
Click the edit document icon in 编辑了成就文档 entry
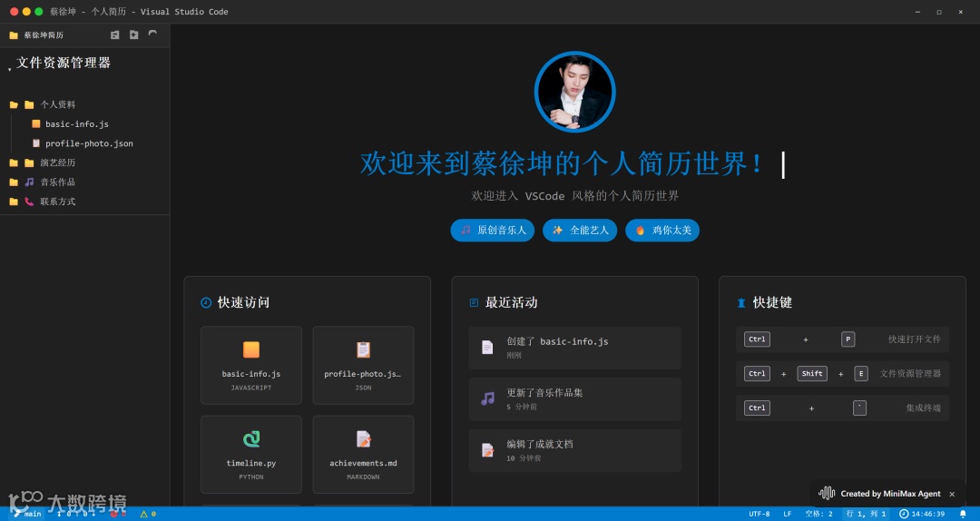(487, 449)
